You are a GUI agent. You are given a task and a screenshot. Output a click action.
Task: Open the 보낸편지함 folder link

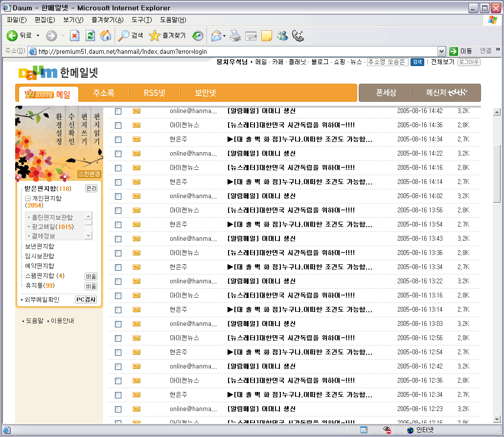tap(40, 247)
